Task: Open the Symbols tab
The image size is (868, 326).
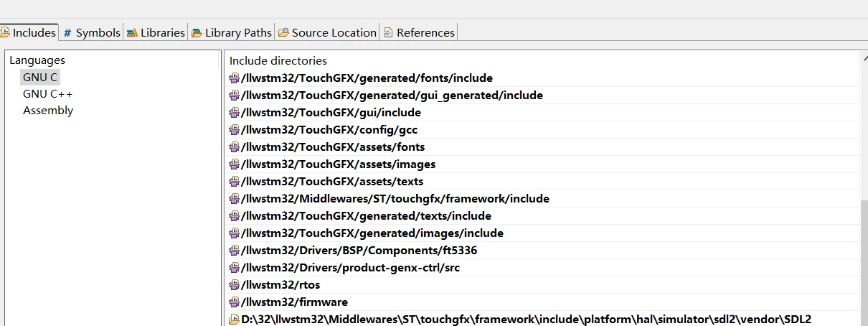Action: [91, 32]
